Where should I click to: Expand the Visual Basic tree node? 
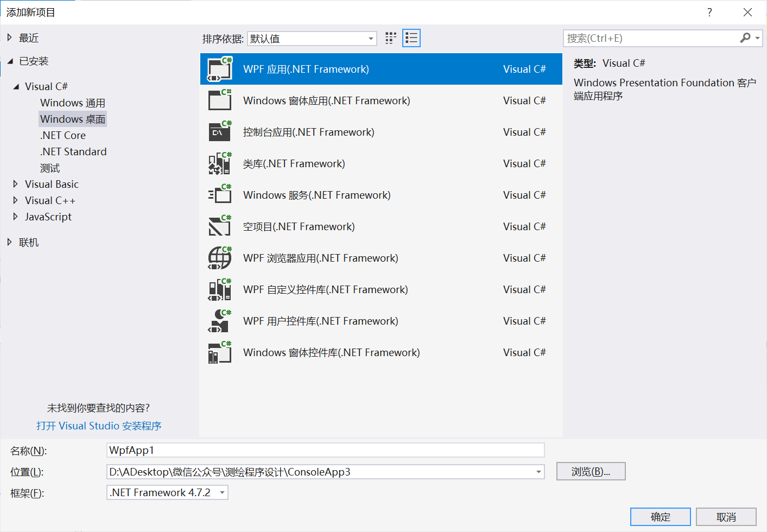15,184
